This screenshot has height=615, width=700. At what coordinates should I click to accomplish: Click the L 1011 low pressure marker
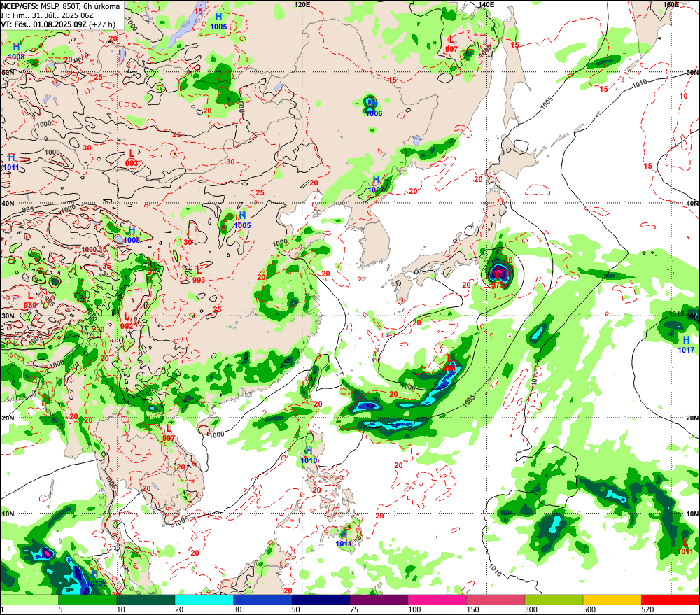pyautogui.click(x=685, y=546)
